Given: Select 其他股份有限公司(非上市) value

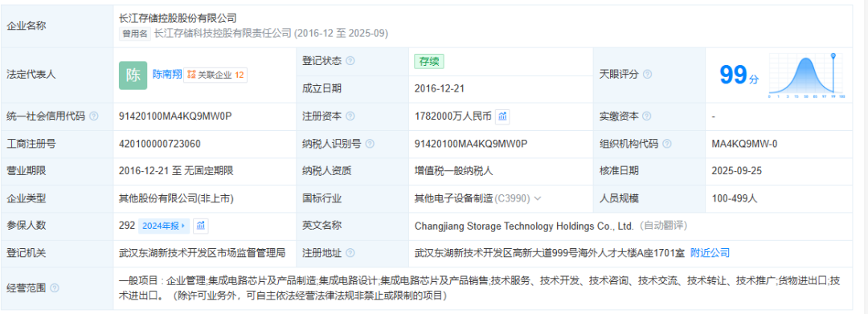Looking at the screenshot, I should tap(177, 198).
